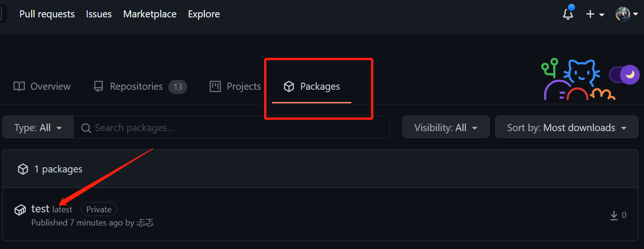Viewport: 644px width, 249px height.
Task: Click the download count icon
Action: (x=614, y=215)
